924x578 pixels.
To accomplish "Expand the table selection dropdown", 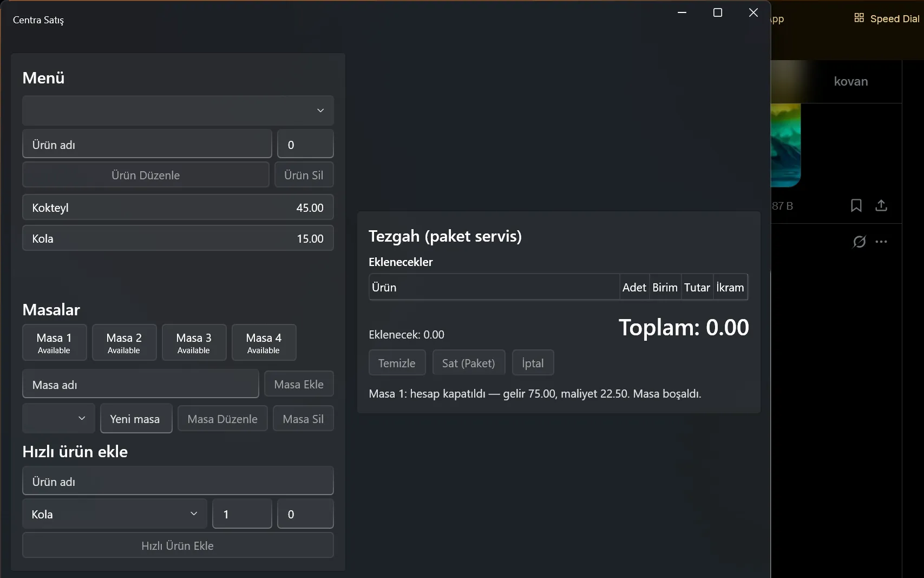I will [58, 418].
